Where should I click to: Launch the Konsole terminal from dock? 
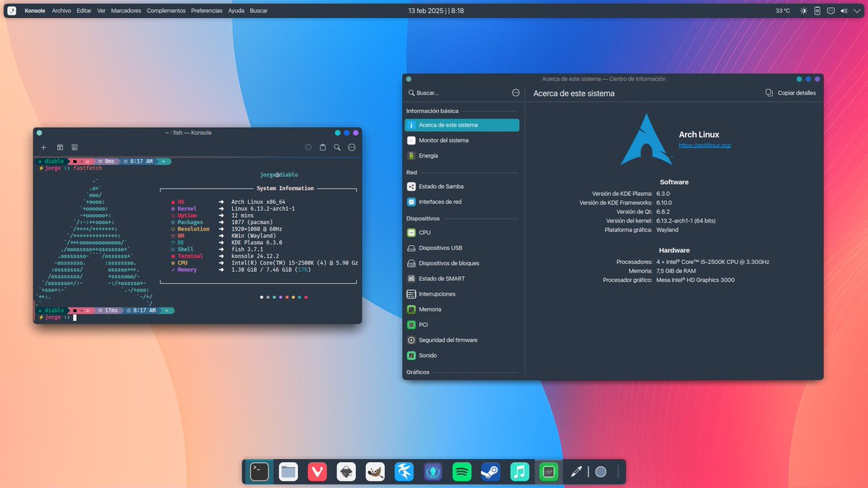259,471
